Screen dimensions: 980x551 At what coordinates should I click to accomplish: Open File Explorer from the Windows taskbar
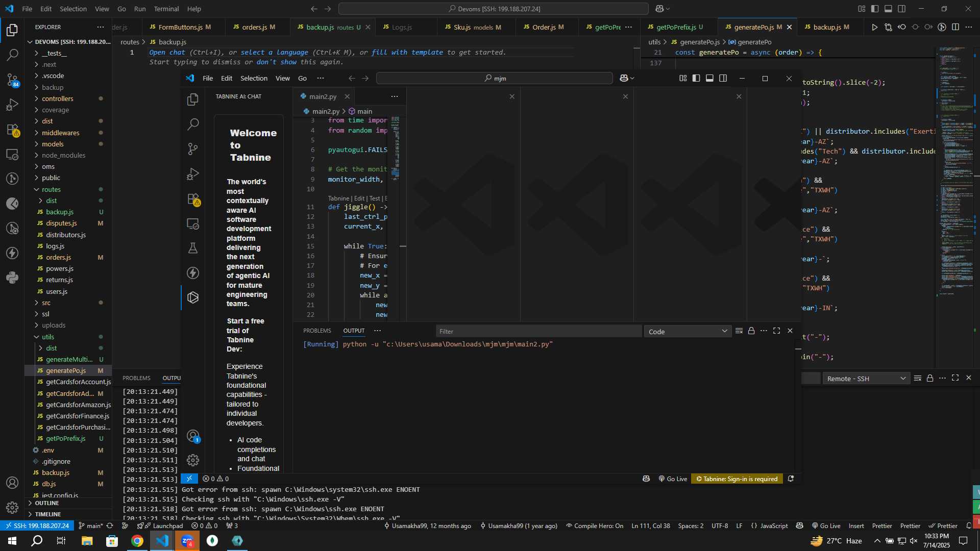point(87,541)
